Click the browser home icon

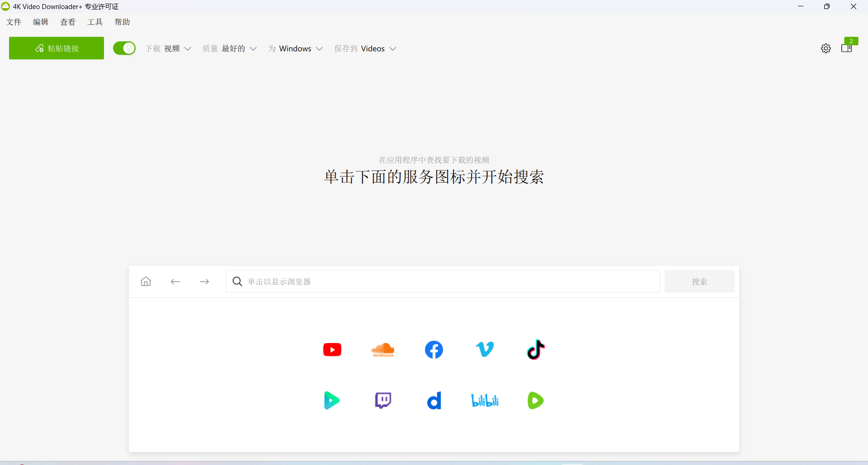pos(146,282)
